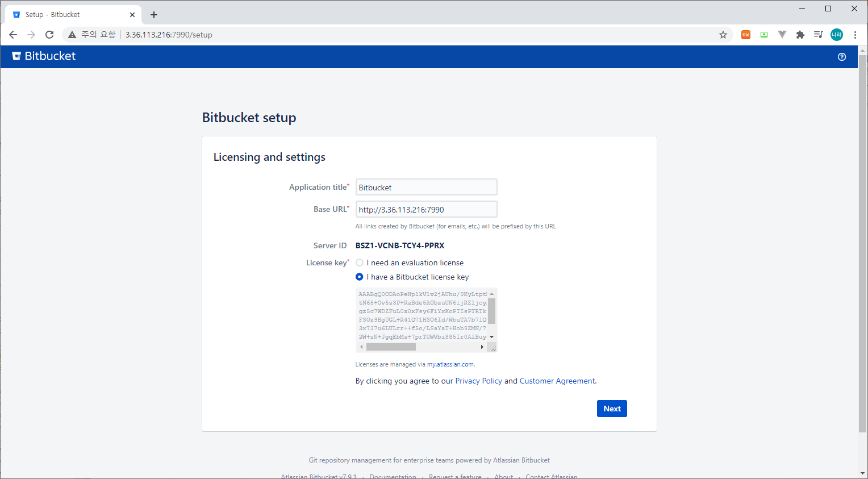868x479 pixels.
Task: Click the address bar URL
Action: click(x=169, y=35)
